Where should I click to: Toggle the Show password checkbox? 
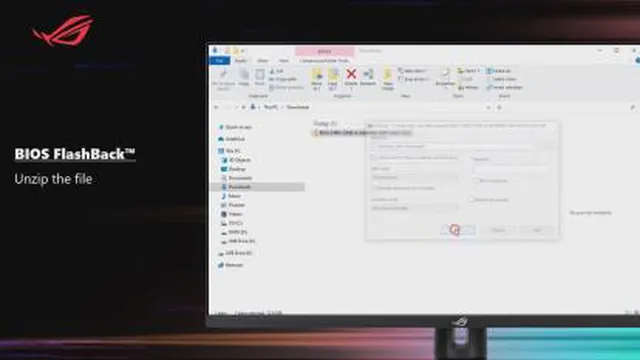tap(476, 180)
